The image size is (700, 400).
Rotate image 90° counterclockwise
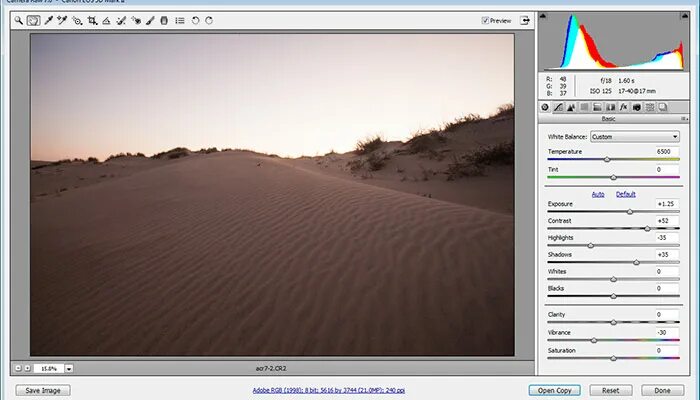195,21
